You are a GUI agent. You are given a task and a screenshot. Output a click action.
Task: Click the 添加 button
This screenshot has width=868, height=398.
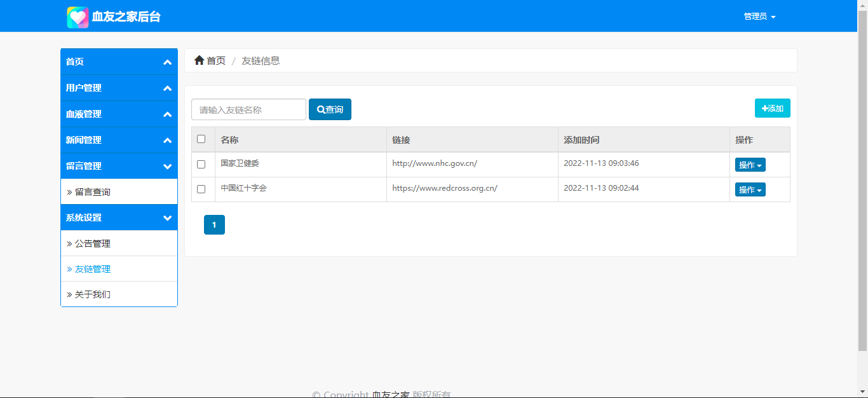coord(773,108)
